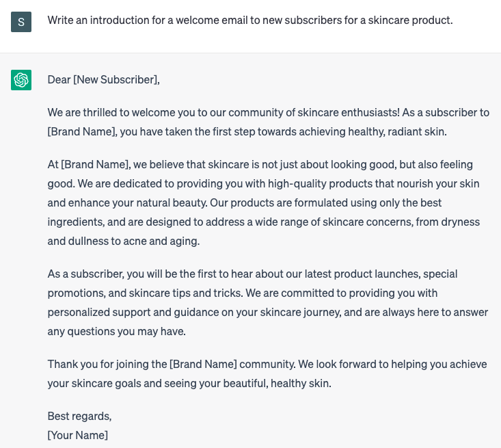Select the "[Your Name]" placeholder

click(77, 436)
